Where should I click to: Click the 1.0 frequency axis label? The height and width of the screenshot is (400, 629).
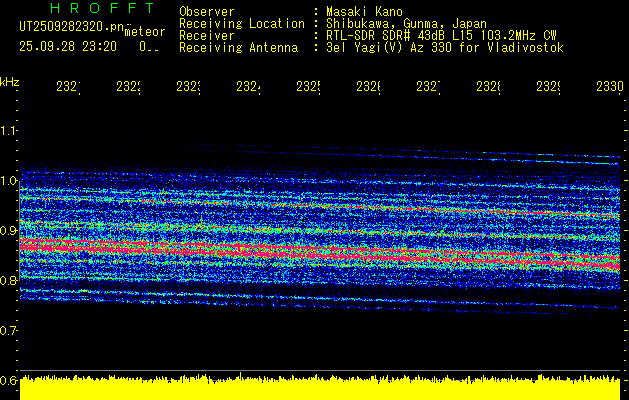(8, 181)
